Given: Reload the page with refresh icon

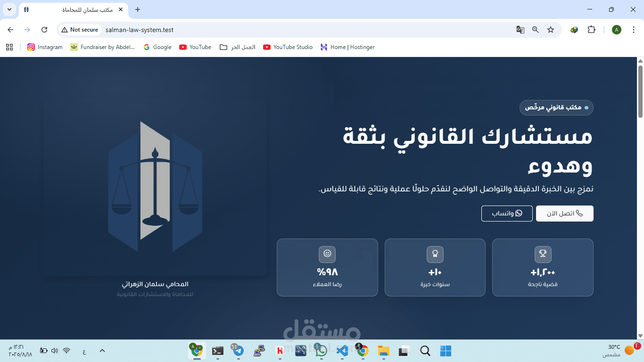Looking at the screenshot, I should pyautogui.click(x=44, y=30).
